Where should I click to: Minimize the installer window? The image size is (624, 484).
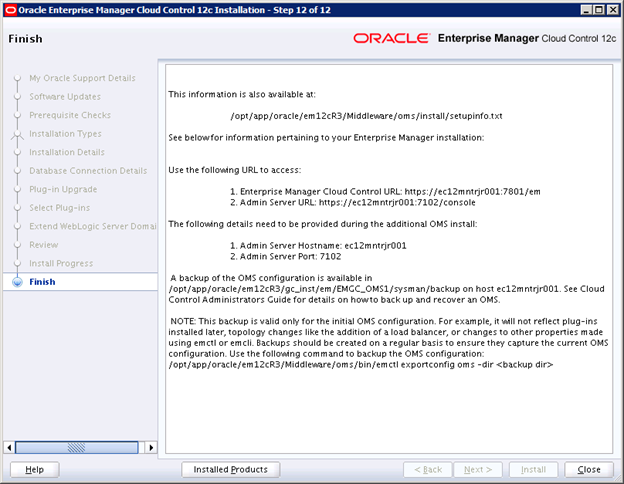click(586, 10)
